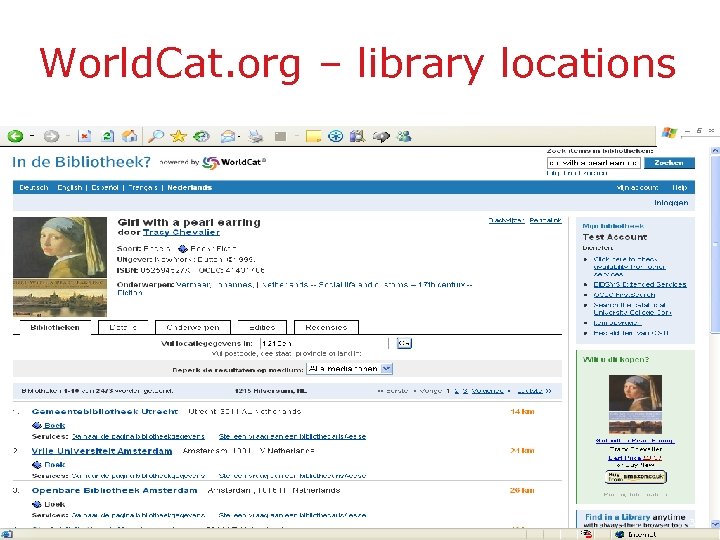Click the 26 km distance text

(522, 490)
